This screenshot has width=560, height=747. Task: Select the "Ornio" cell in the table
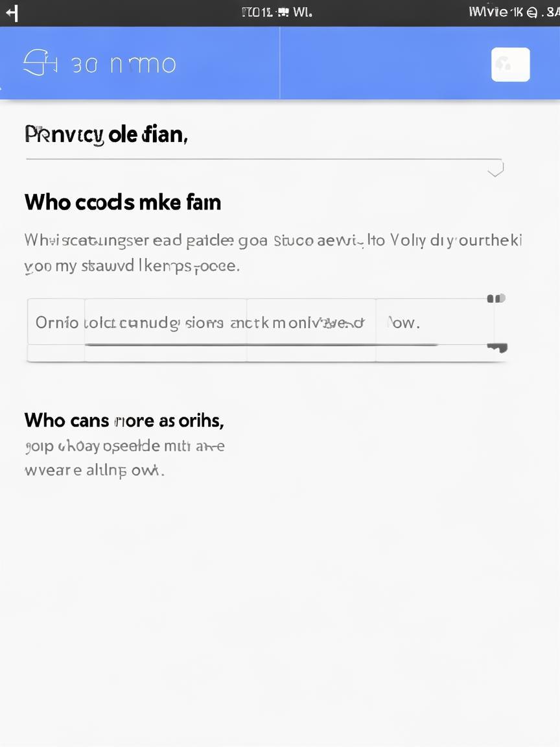[x=56, y=322]
